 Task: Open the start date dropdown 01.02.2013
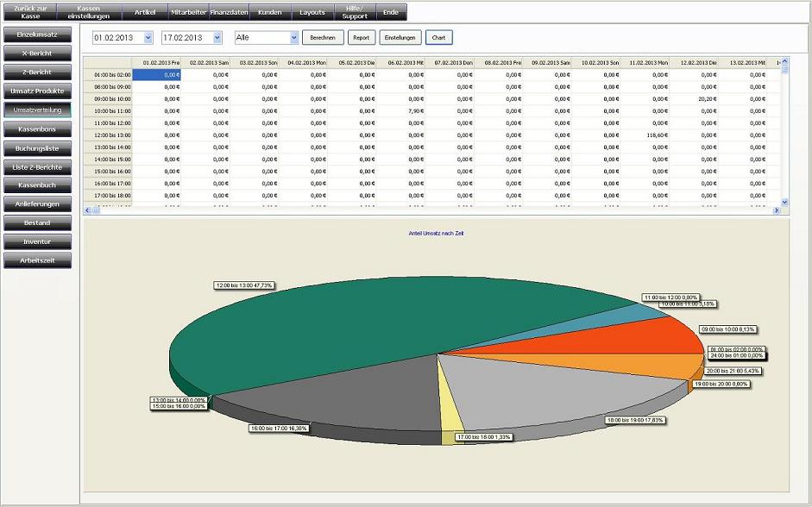pyautogui.click(x=148, y=38)
